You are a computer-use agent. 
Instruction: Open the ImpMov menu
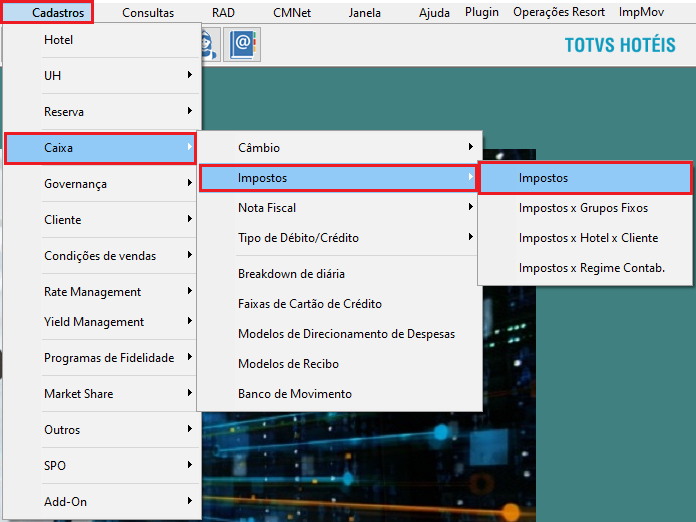[x=641, y=12]
